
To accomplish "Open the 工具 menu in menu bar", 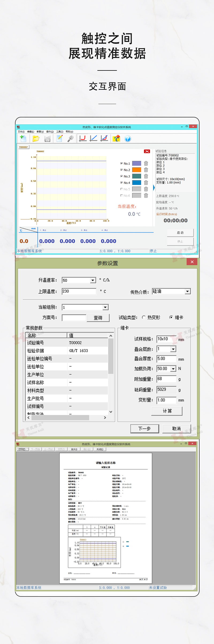I will [x=60, y=132].
